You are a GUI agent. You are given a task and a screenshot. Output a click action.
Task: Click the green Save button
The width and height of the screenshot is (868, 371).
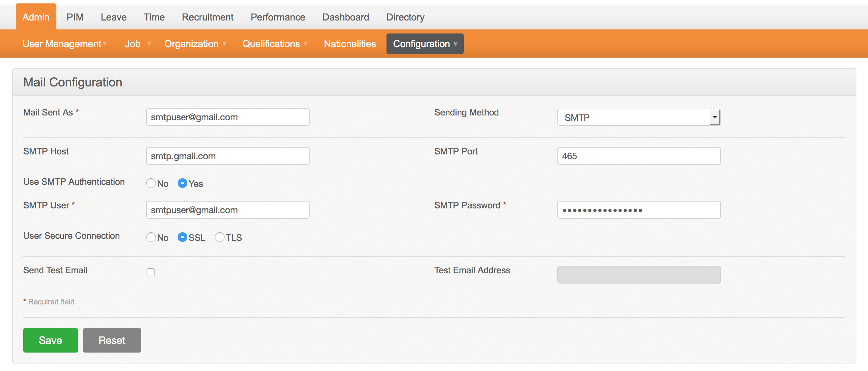50,340
